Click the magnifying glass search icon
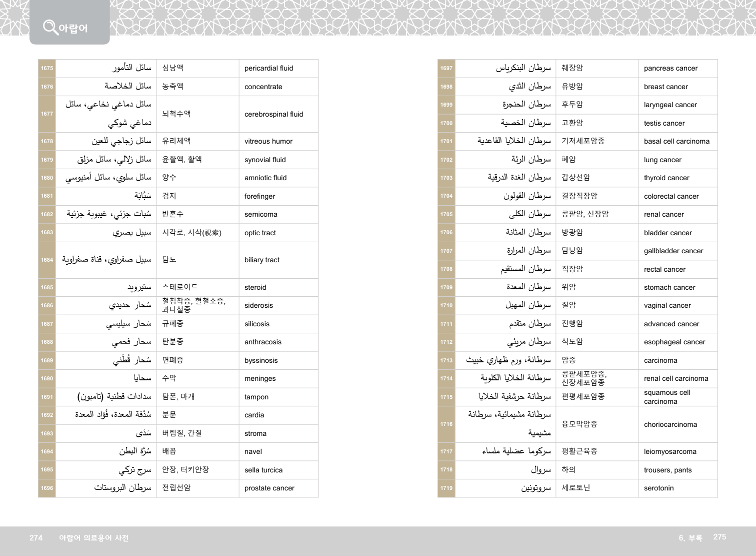The height and width of the screenshot is (556, 756). click(50, 27)
